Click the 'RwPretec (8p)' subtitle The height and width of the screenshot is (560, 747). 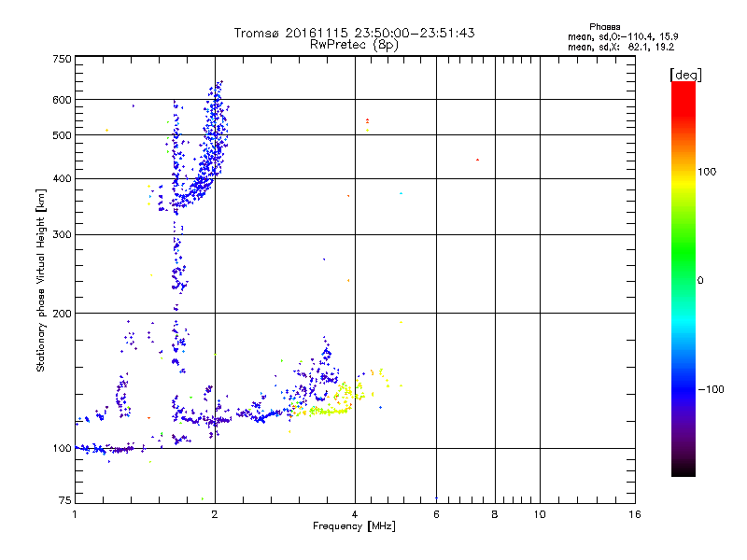click(354, 45)
